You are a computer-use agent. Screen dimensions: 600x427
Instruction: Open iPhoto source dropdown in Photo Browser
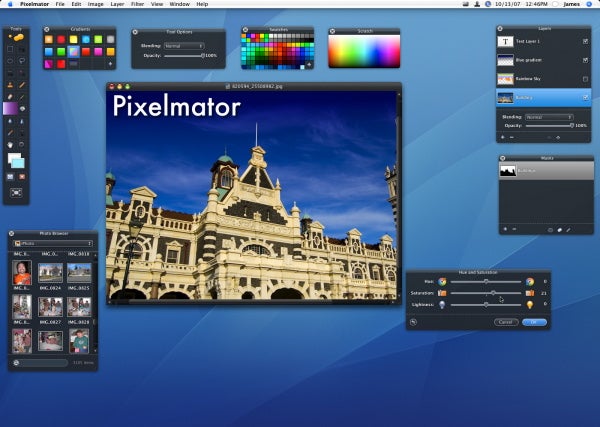pyautogui.click(x=53, y=243)
